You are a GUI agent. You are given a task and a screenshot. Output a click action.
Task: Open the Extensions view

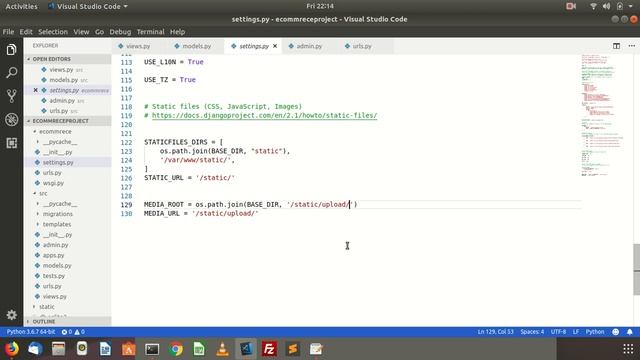pyautogui.click(x=11, y=143)
